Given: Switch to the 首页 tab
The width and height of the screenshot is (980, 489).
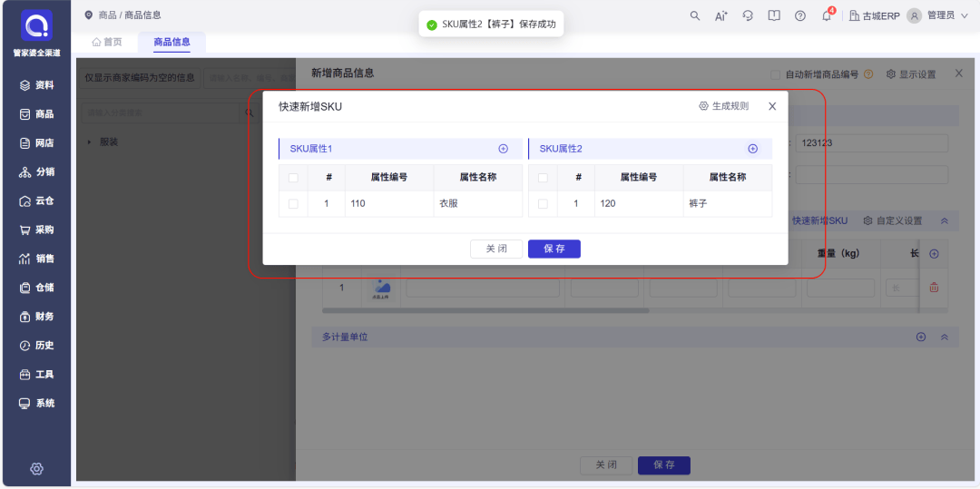Looking at the screenshot, I should pos(107,42).
